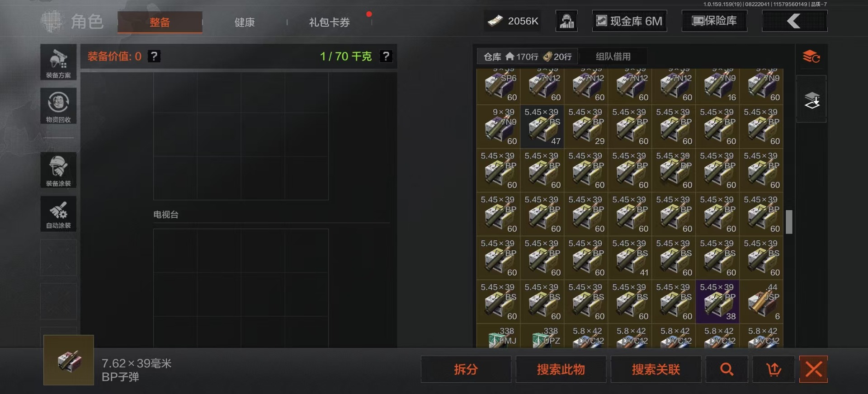Screen dimensions: 868x394
Task: Open the 保险库 safe button
Action: pos(714,21)
